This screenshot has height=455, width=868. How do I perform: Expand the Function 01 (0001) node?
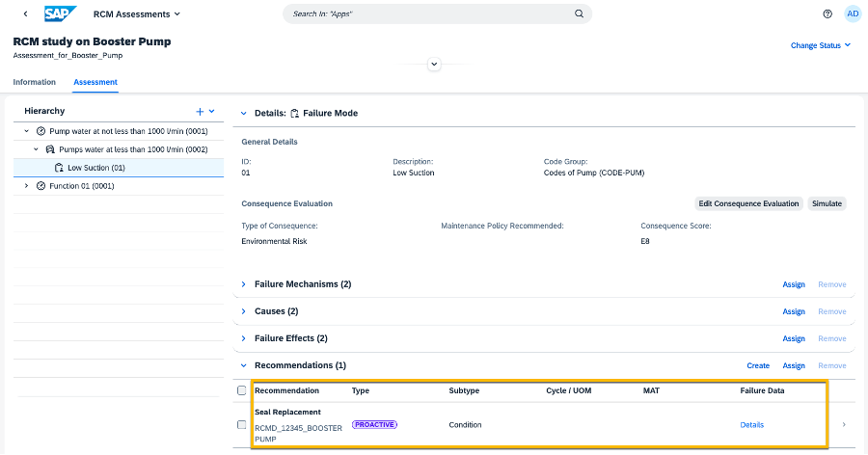tap(26, 186)
